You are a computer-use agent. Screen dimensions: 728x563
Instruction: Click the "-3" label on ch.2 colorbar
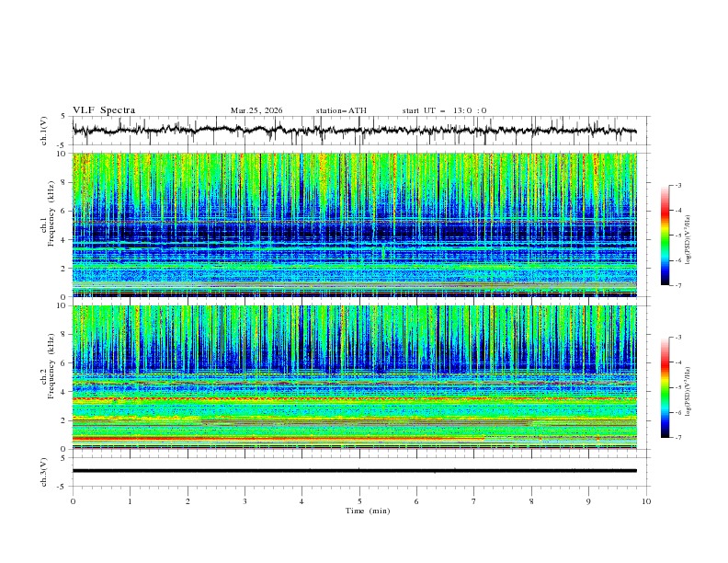coord(678,338)
